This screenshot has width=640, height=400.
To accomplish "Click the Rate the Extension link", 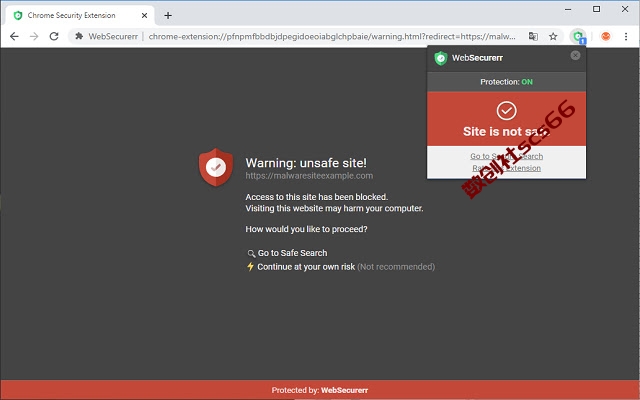I will [506, 168].
